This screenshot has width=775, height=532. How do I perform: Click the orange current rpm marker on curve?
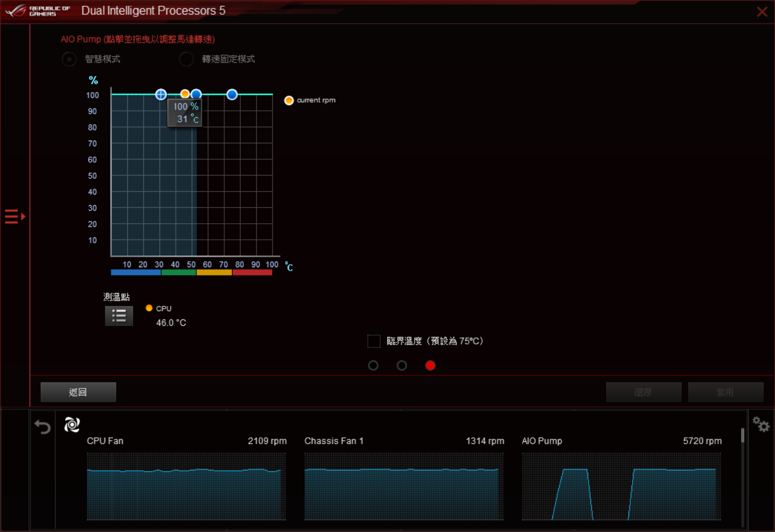pos(185,94)
